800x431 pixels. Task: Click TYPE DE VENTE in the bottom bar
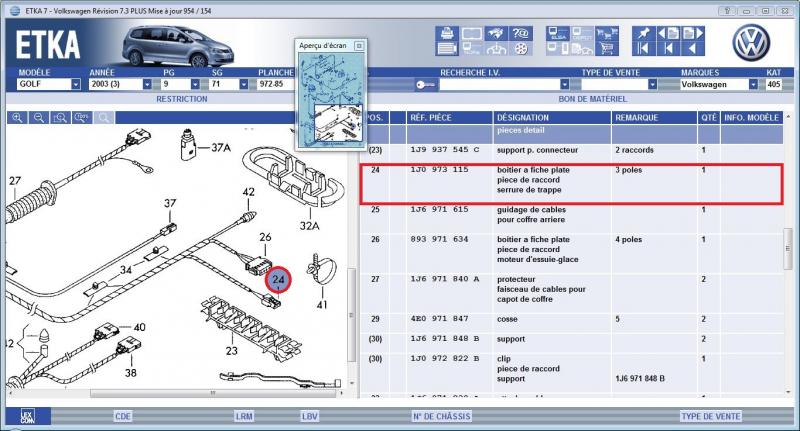point(711,416)
